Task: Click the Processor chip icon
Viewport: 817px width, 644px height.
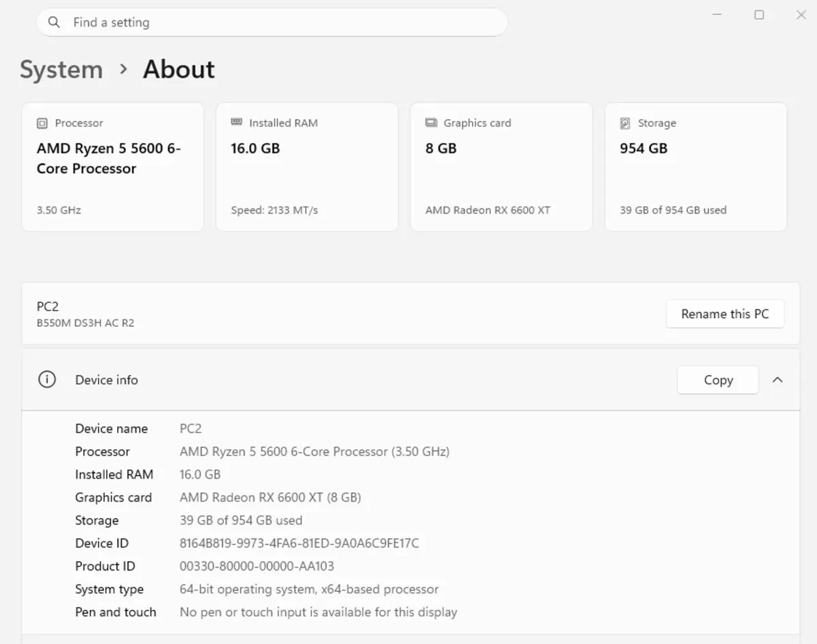Action: 42,123
